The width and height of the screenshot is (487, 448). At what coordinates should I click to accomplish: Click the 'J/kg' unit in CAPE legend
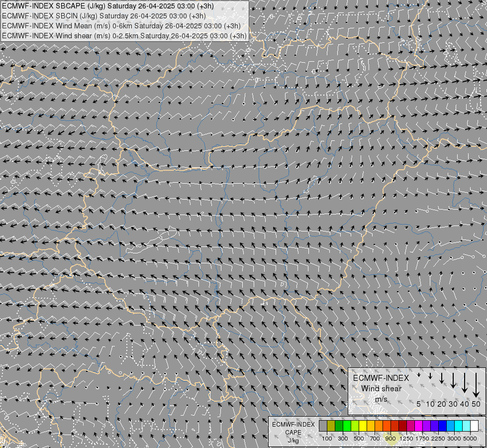click(x=293, y=441)
